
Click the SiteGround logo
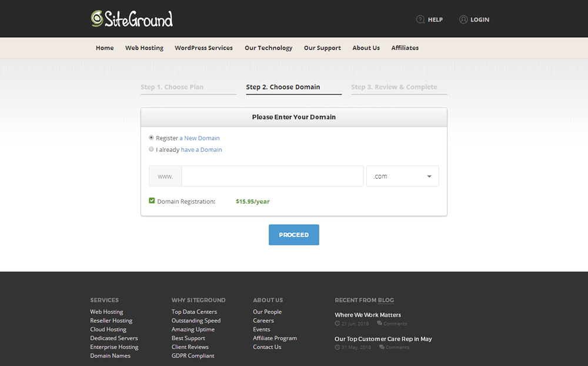click(x=132, y=19)
